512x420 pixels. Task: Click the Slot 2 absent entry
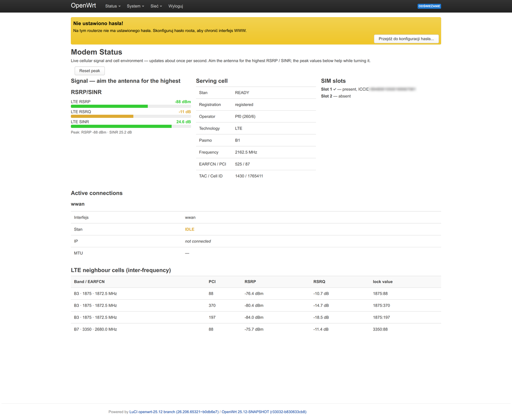pos(336,96)
